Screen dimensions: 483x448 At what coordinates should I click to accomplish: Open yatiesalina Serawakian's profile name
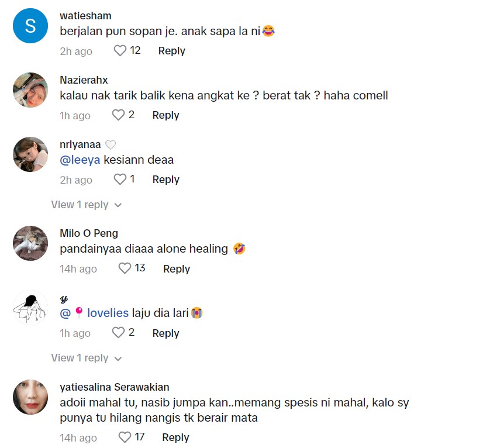pos(115,387)
